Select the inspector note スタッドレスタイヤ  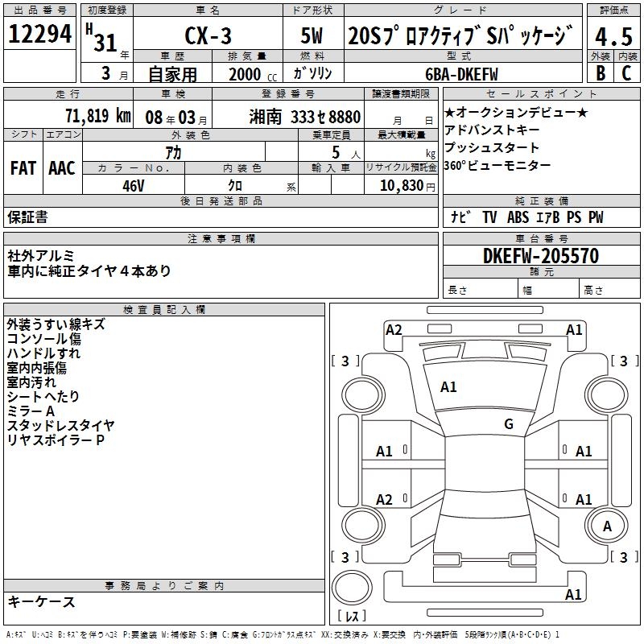(x=60, y=426)
